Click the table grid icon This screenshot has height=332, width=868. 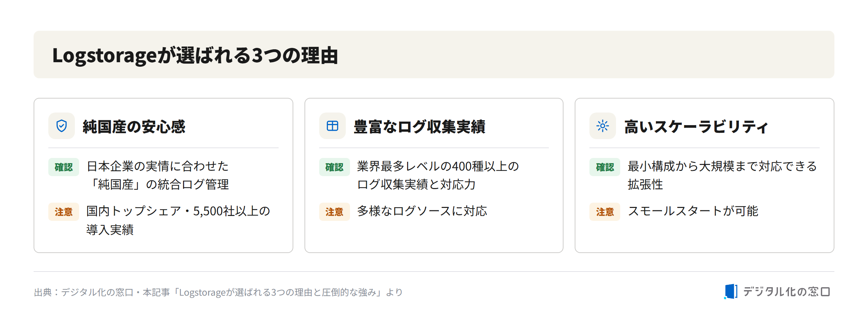332,126
